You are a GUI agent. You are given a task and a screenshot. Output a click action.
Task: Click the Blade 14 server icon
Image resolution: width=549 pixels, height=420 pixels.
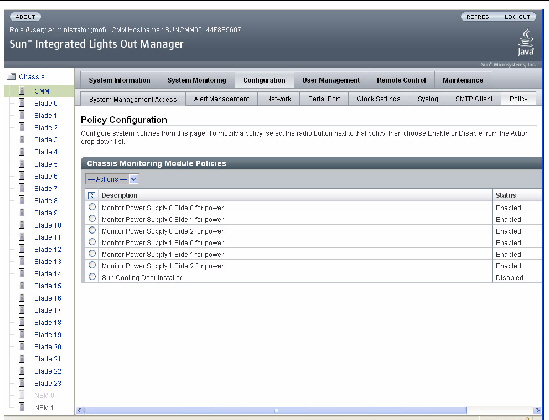(22, 273)
